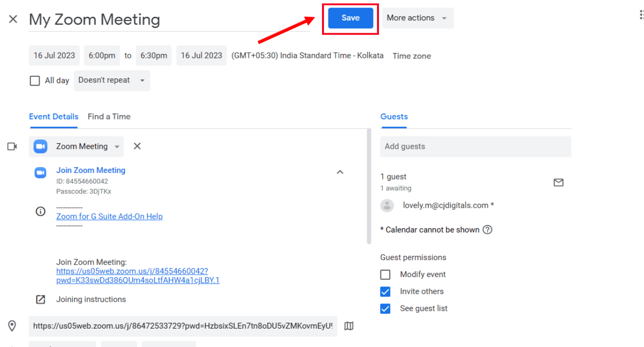The image size is (644, 347).
Task: Click the Save button
Action: [350, 18]
